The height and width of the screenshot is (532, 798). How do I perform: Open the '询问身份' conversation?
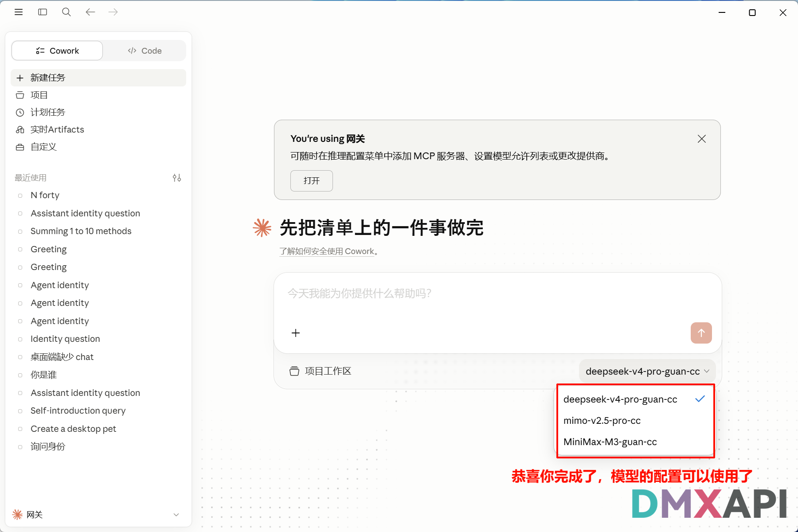click(98, 446)
